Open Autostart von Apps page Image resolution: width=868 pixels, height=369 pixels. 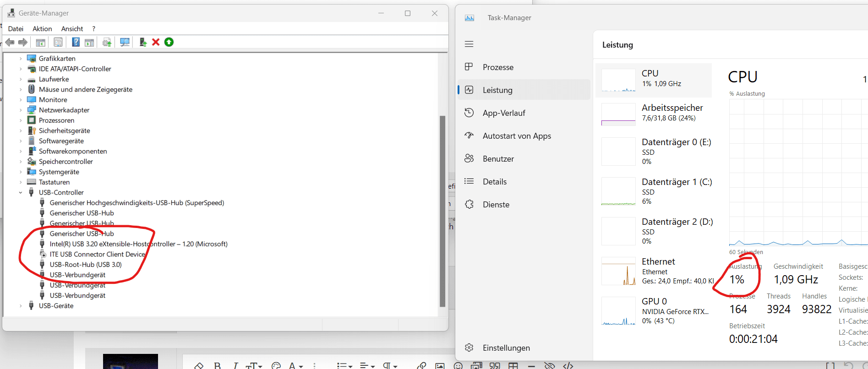(x=524, y=136)
